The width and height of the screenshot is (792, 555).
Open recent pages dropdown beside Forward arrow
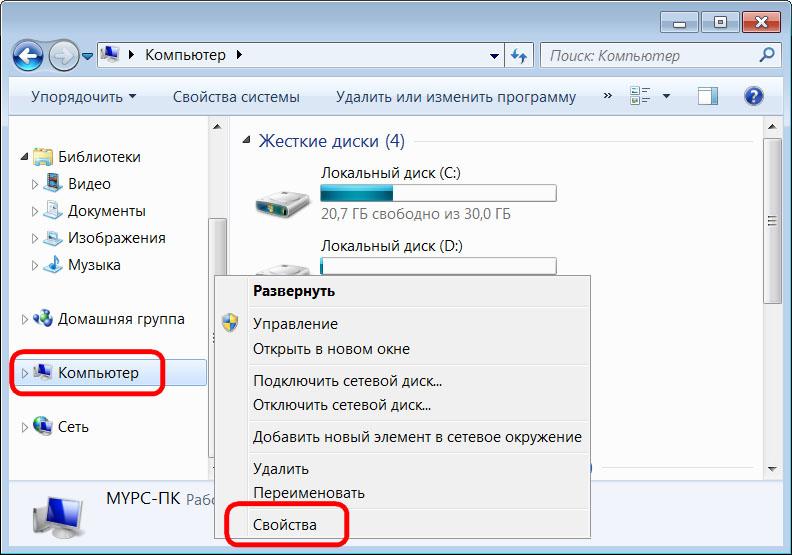pyautogui.click(x=87, y=56)
